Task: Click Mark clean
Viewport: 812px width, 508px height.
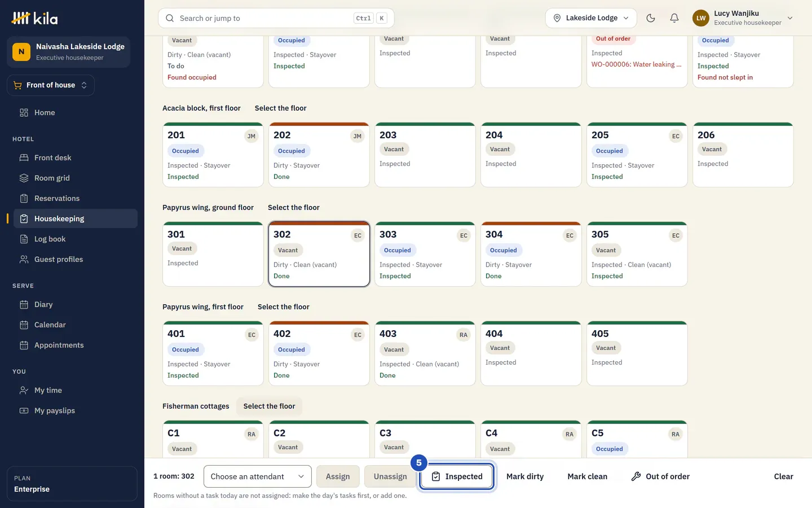Action: point(588,476)
